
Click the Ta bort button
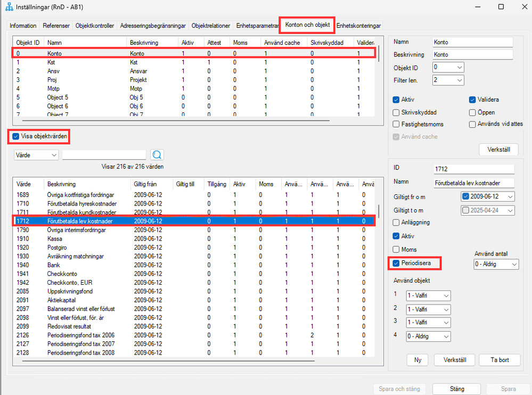tap(500, 360)
